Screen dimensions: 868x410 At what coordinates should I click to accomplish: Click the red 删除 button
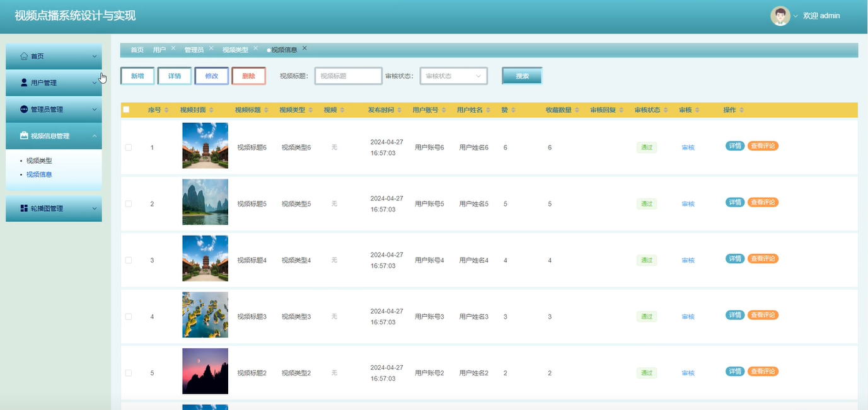[x=249, y=76]
